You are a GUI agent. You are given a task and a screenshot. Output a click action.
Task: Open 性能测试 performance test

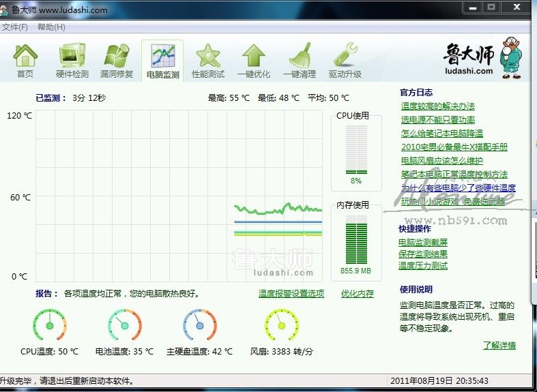[x=208, y=61]
